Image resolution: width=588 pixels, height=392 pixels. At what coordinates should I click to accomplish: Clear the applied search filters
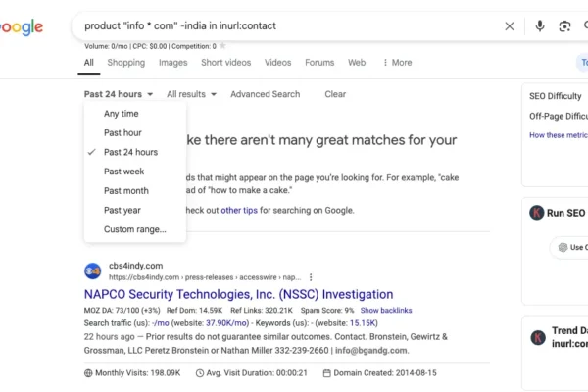point(335,94)
